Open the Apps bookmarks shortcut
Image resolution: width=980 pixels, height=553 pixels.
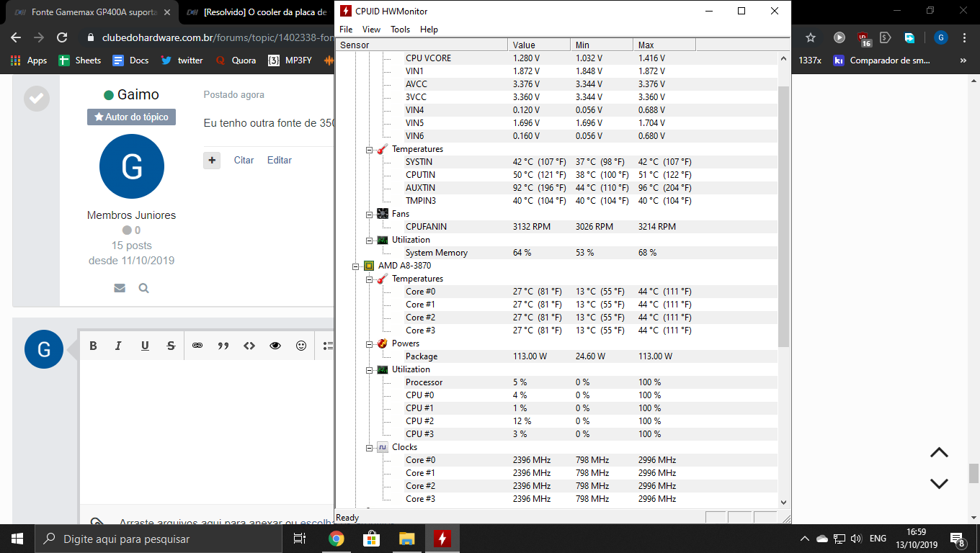coord(29,60)
